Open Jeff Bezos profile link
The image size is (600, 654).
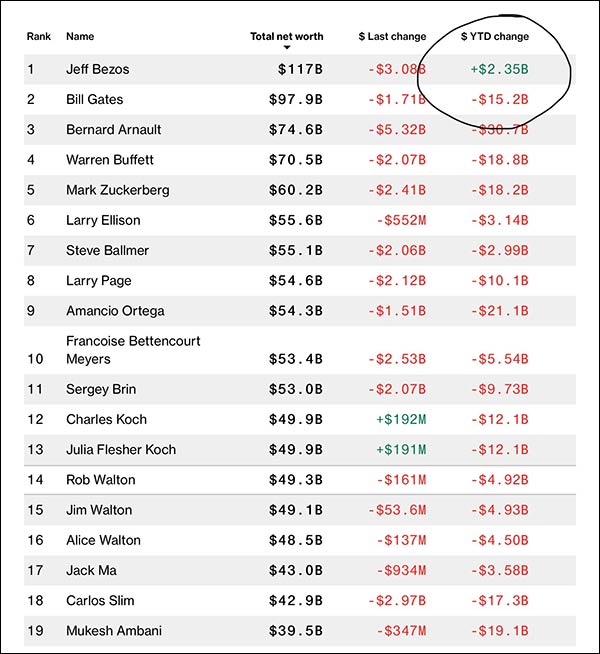coord(98,70)
